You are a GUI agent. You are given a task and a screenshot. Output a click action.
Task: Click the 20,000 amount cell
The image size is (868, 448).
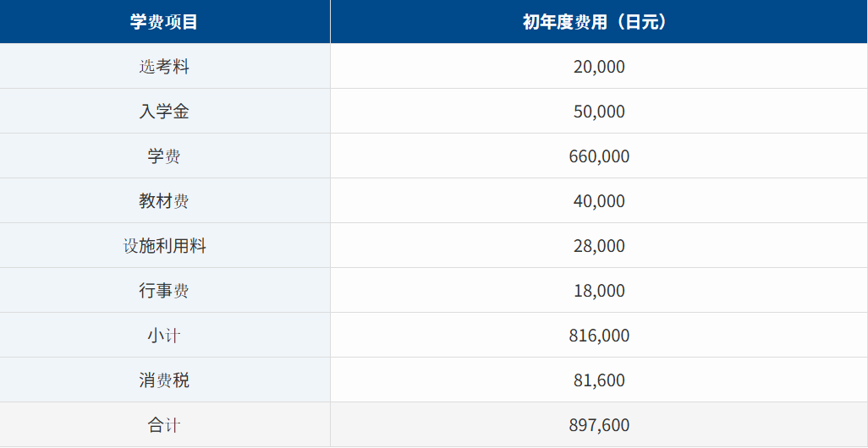598,67
